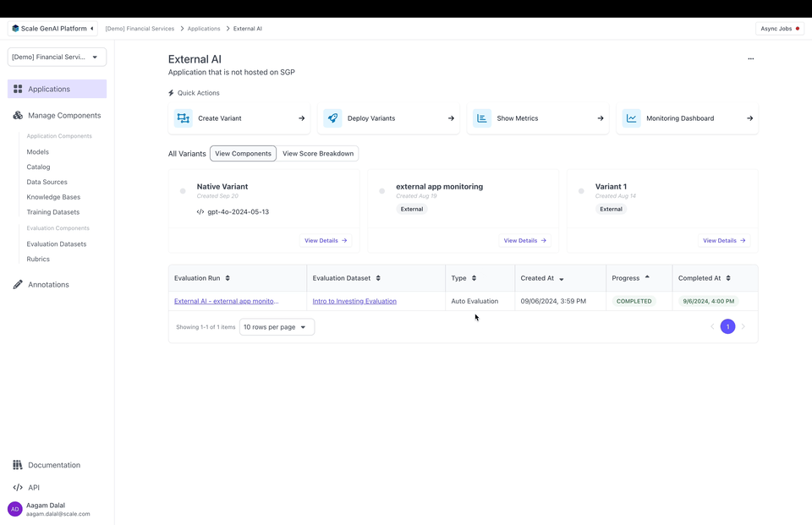This screenshot has width=812, height=525.
Task: Open Monitoring Dashboard quick action
Action: click(687, 118)
